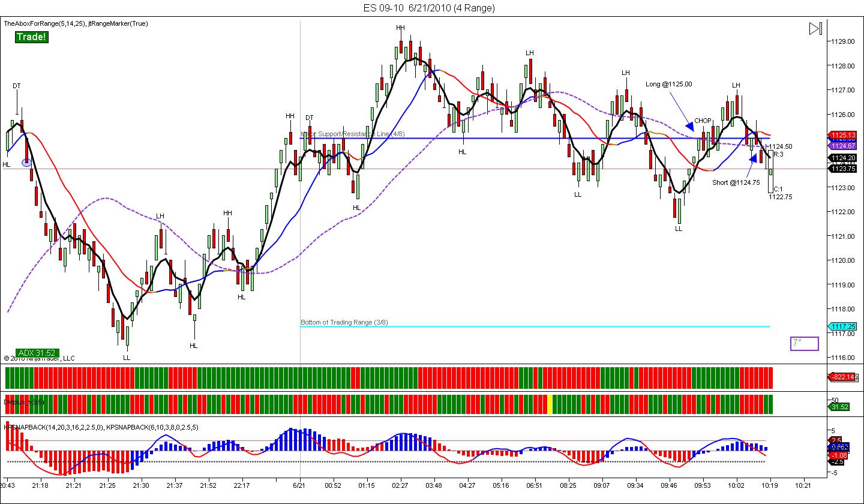Viewport: 864px width, 504px height.
Task: Click the green 31.52 indicator marker
Action: (838, 407)
